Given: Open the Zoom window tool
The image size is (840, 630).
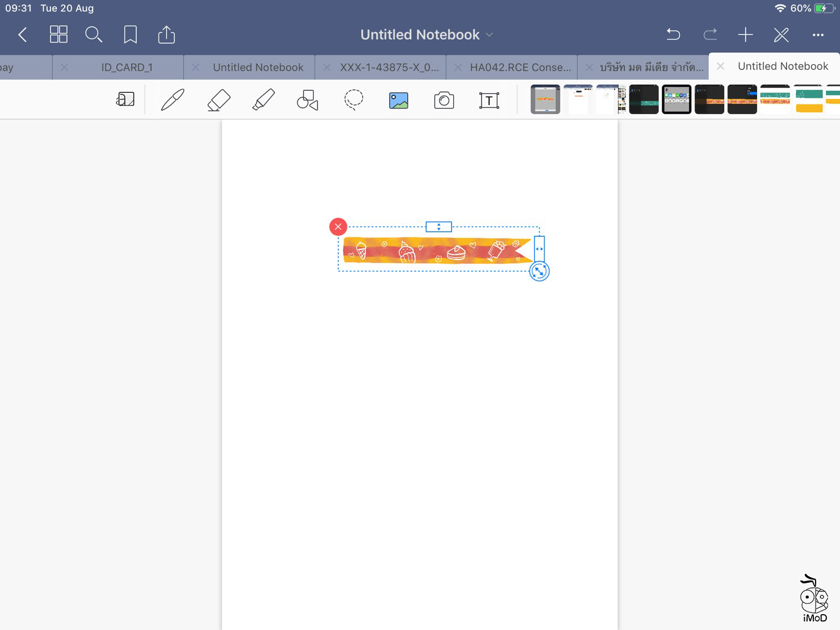Looking at the screenshot, I should click(125, 99).
